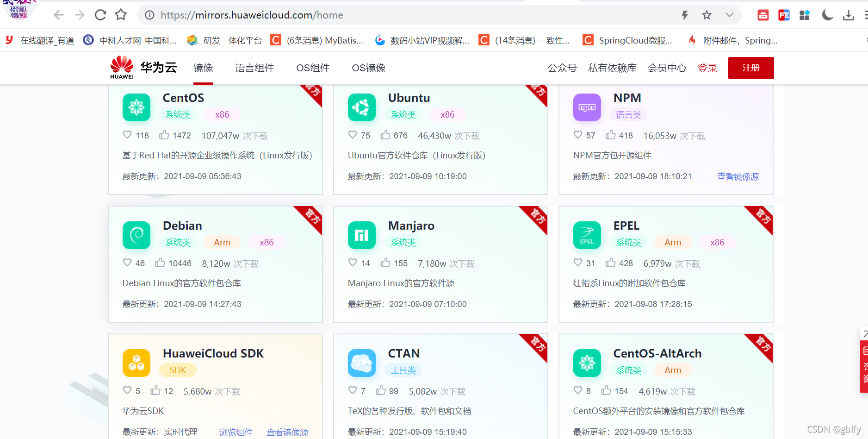Click the CentOS mirror icon
Image resolution: width=868 pixels, height=439 pixels.
click(x=136, y=107)
